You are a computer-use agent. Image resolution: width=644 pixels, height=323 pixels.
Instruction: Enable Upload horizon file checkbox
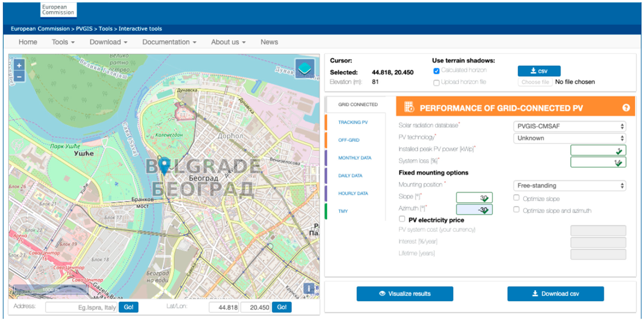point(436,83)
